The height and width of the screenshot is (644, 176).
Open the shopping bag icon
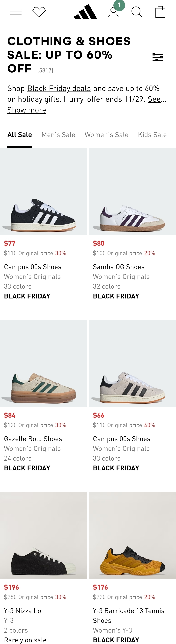point(160,12)
